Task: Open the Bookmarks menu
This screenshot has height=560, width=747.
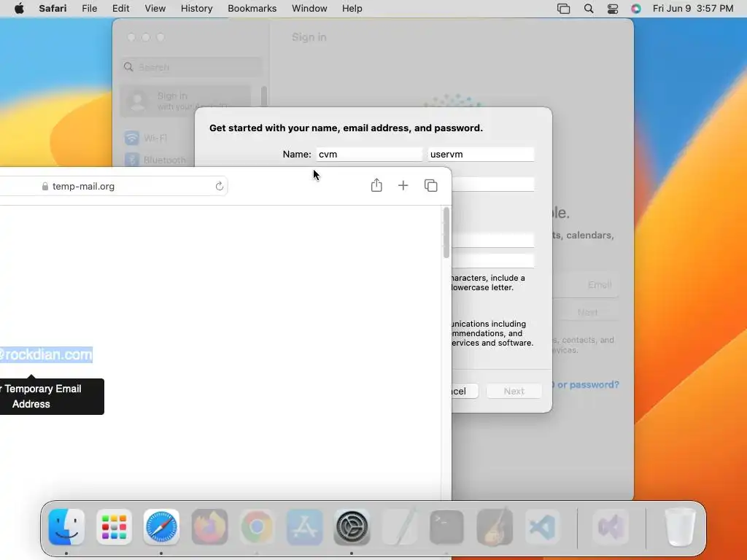Action: point(252,9)
